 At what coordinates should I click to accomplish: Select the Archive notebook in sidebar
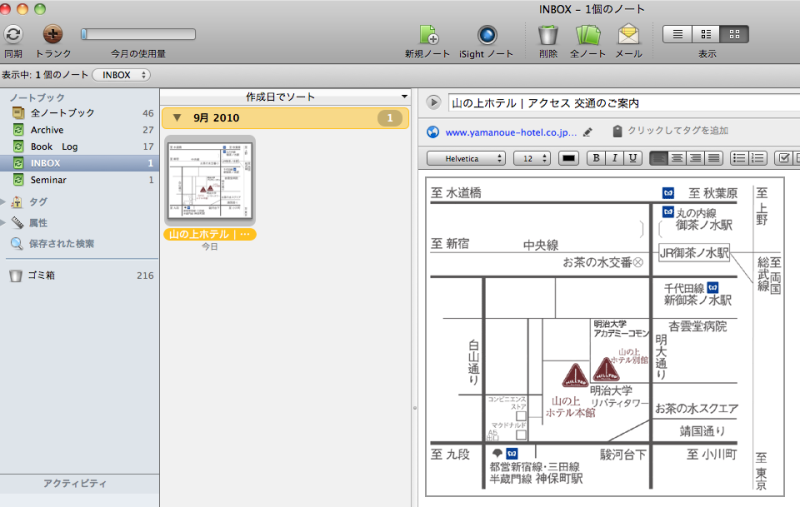pos(46,130)
